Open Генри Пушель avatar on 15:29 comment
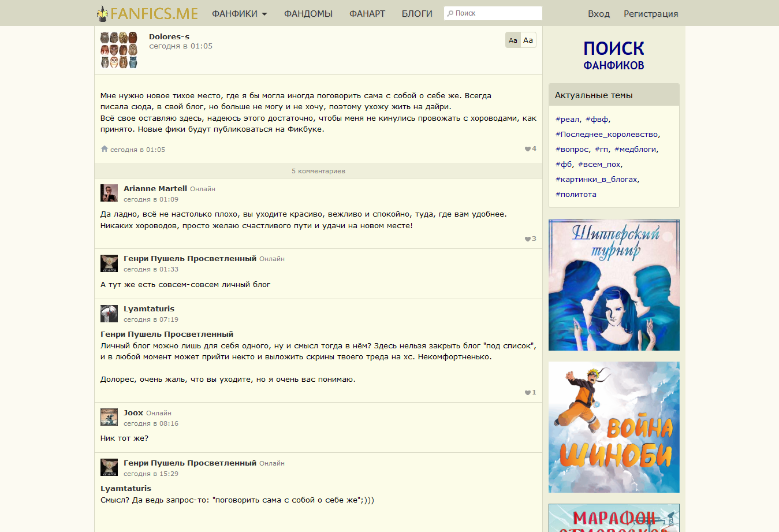 (x=109, y=467)
